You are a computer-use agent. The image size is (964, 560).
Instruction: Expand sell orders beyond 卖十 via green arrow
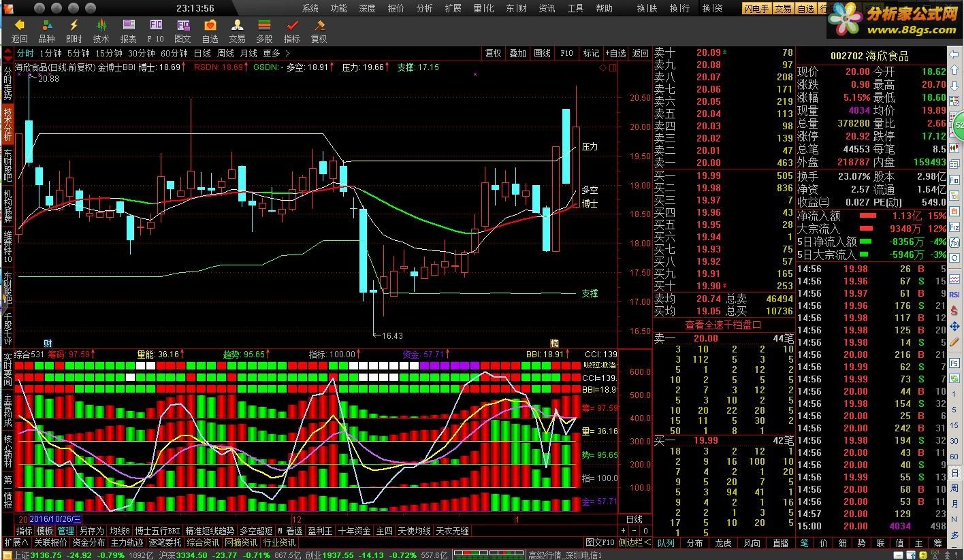[x=724, y=52]
